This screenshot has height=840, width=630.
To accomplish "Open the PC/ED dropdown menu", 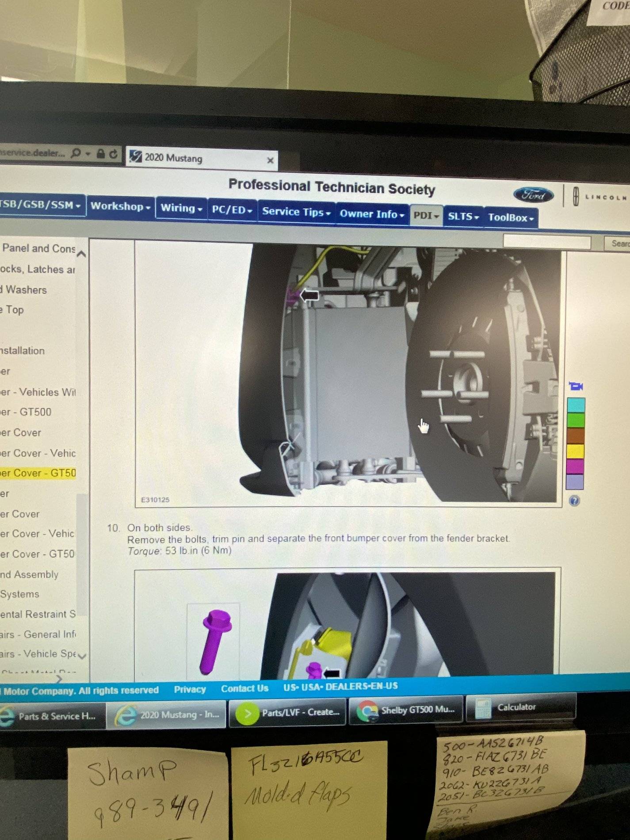I will pos(232,210).
